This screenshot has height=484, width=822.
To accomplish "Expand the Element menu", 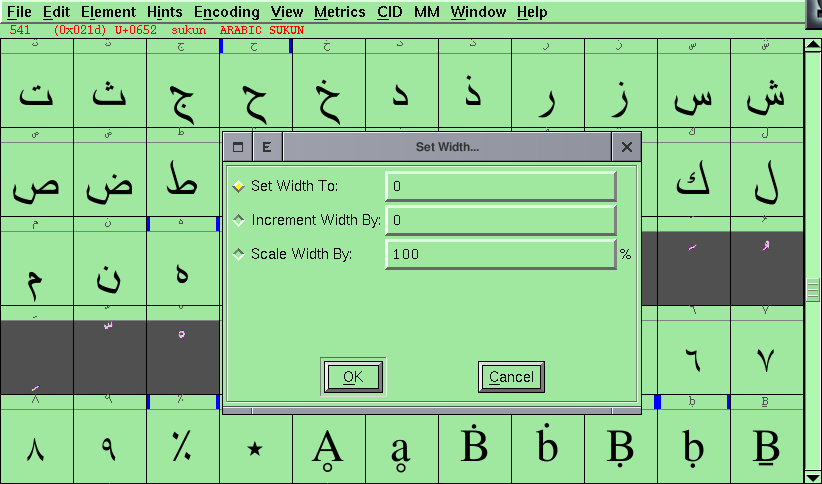I will click(108, 12).
